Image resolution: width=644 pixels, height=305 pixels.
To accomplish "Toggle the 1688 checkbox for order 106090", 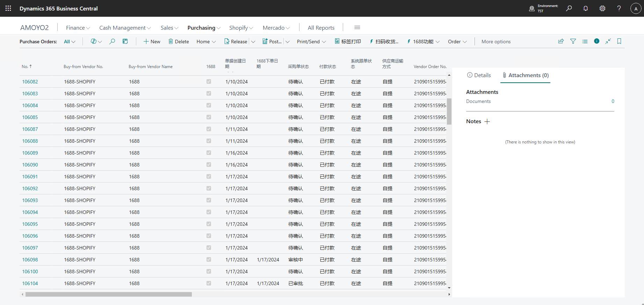I will click(x=209, y=165).
